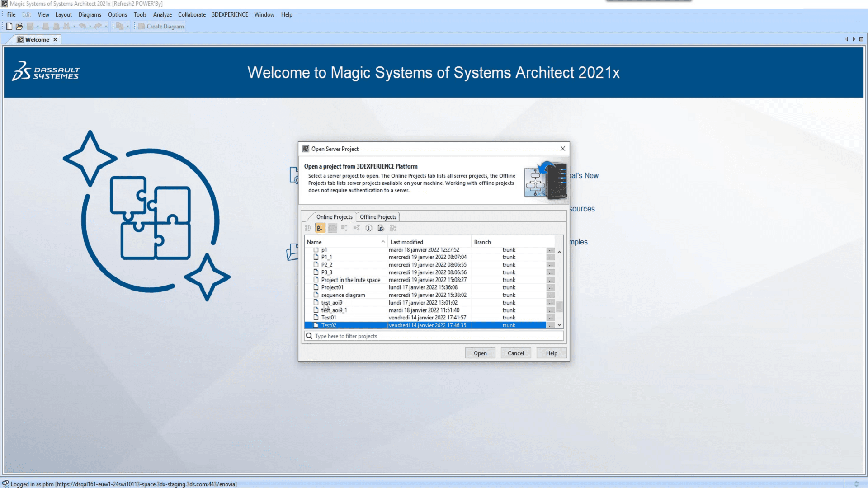The image size is (868, 488).
Task: Open branch selector for Project01 row
Action: pos(551,287)
